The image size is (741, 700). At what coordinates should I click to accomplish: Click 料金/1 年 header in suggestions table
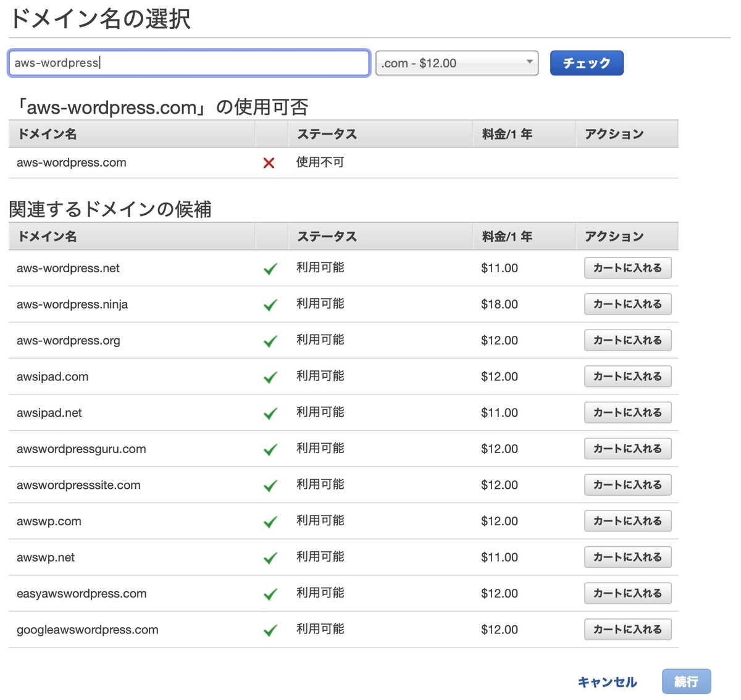coord(507,236)
